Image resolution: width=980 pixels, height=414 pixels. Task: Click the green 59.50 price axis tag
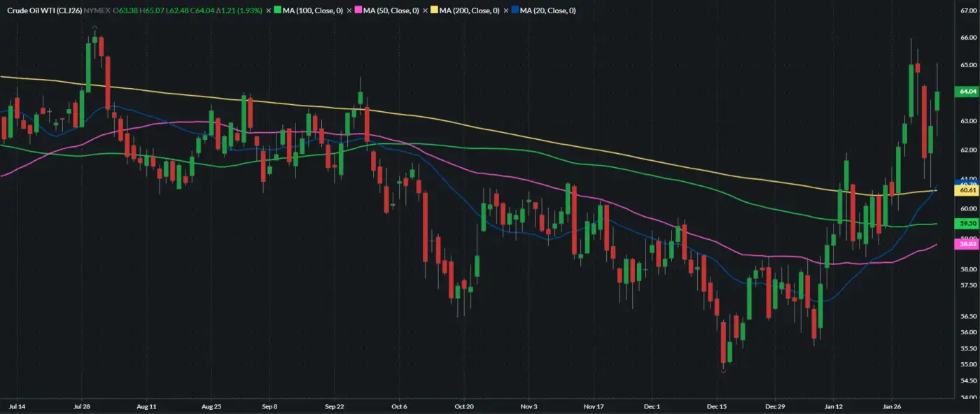tap(968, 224)
